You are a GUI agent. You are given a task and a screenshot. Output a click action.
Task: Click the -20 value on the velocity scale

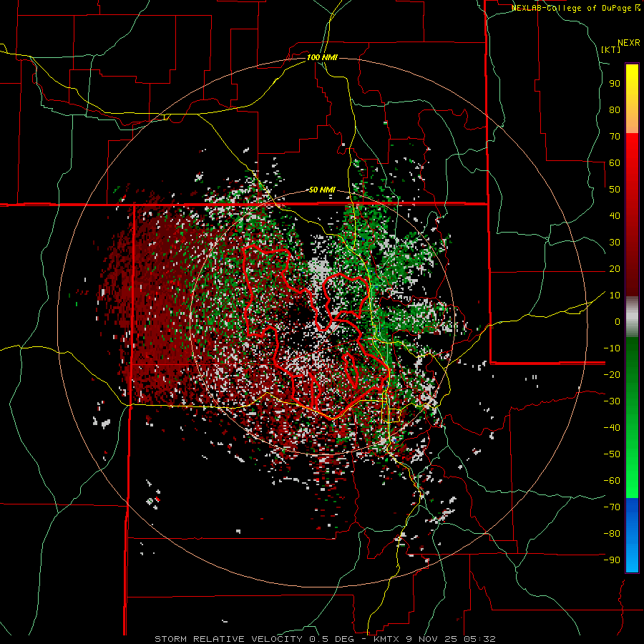coord(612,375)
